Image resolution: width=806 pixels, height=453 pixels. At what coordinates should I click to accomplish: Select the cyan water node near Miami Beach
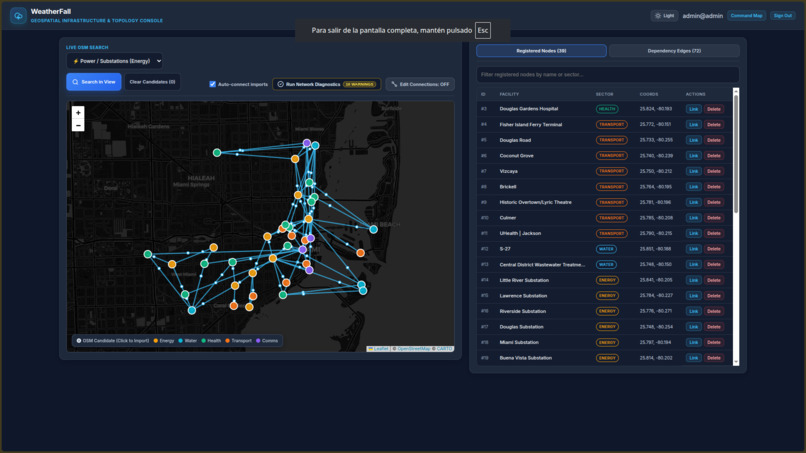(x=374, y=229)
